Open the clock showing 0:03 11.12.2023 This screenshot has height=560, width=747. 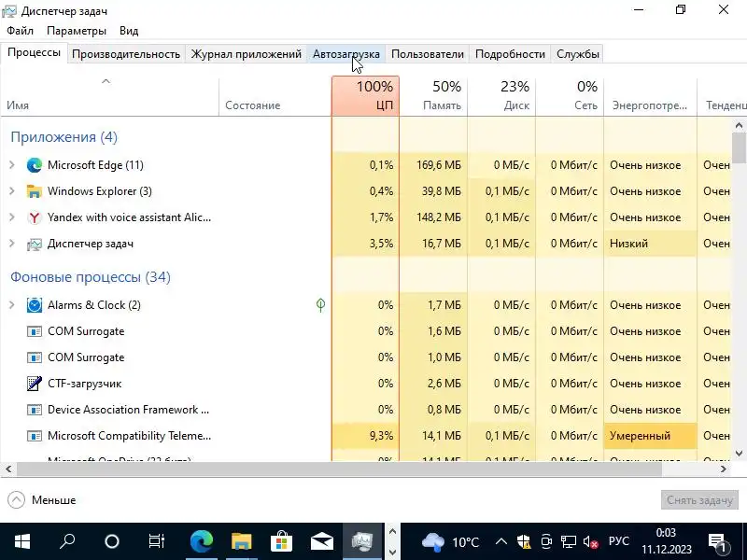click(666, 542)
